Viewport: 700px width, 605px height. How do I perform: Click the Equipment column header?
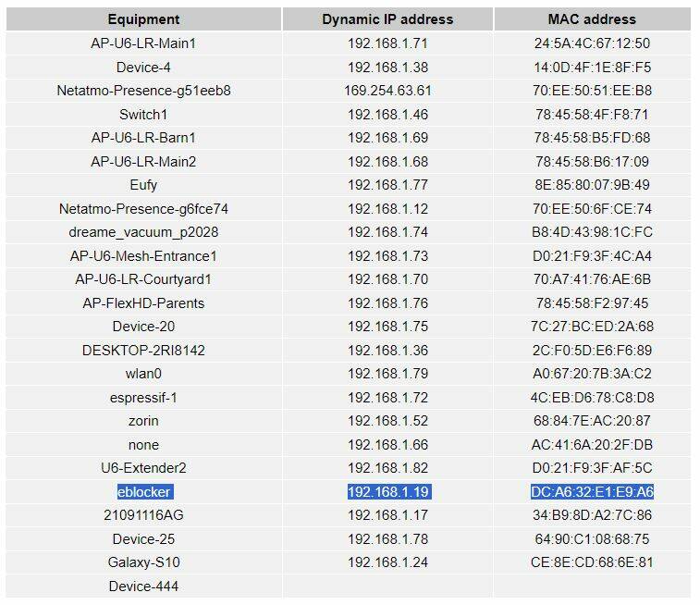[x=143, y=19]
